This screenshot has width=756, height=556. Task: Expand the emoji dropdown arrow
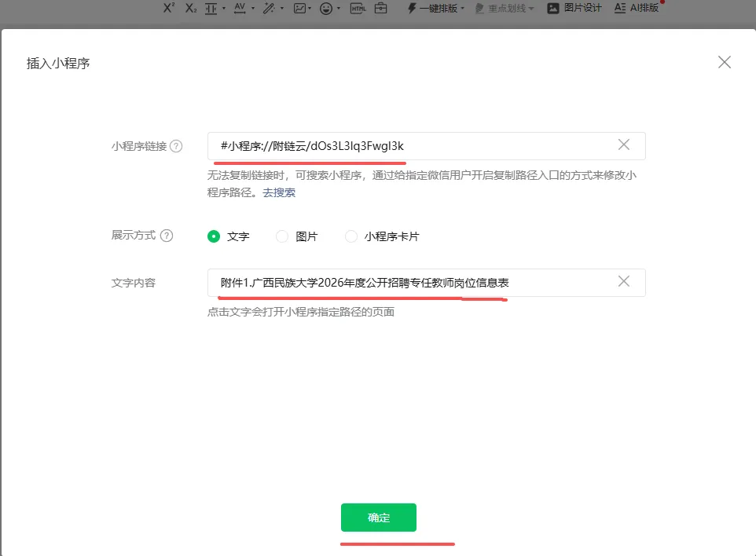pos(339,8)
